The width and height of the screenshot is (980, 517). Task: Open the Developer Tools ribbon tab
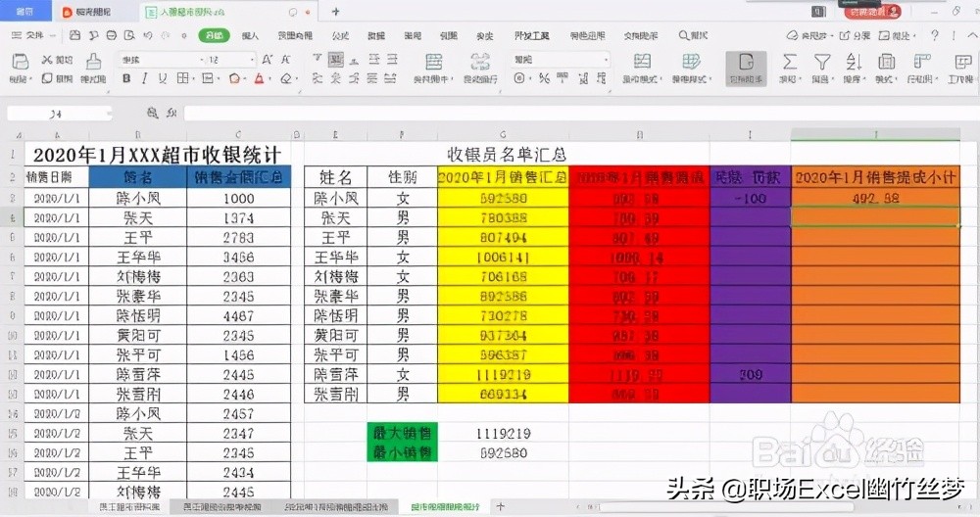pos(531,35)
